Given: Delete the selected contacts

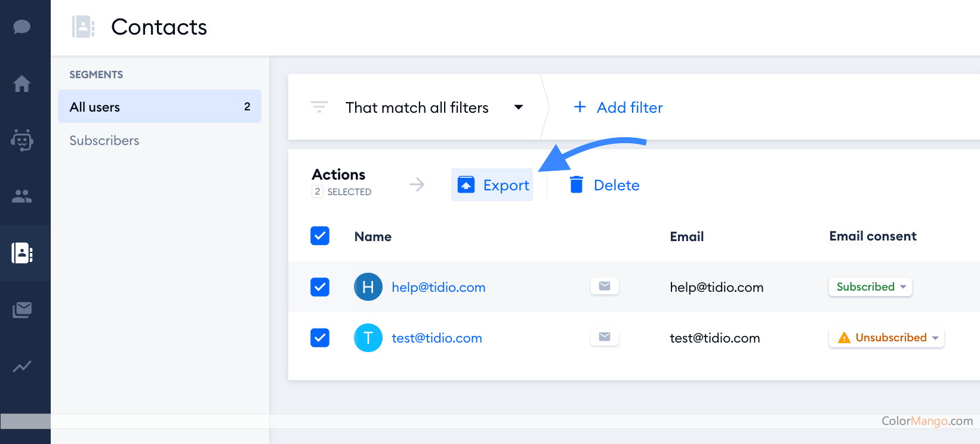Looking at the screenshot, I should 604,185.
